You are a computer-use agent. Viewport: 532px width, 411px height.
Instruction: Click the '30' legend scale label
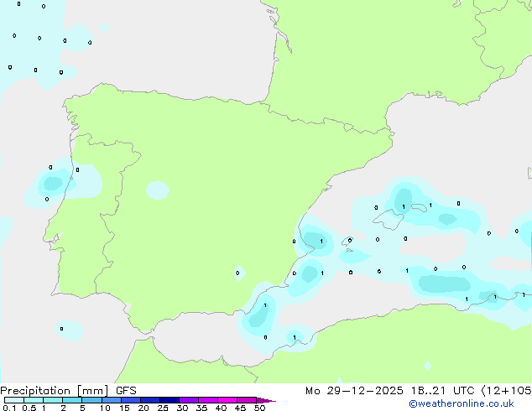pos(182,408)
